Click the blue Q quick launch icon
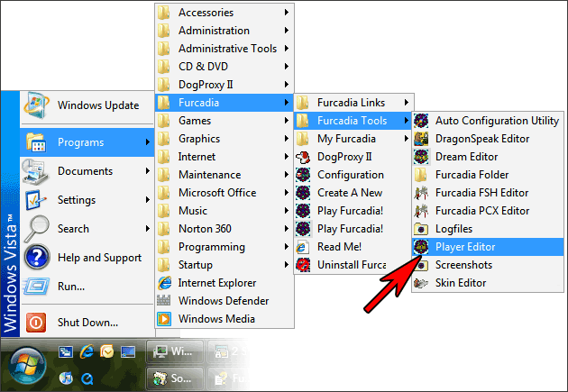This screenshot has width=568, height=392. 87,378
